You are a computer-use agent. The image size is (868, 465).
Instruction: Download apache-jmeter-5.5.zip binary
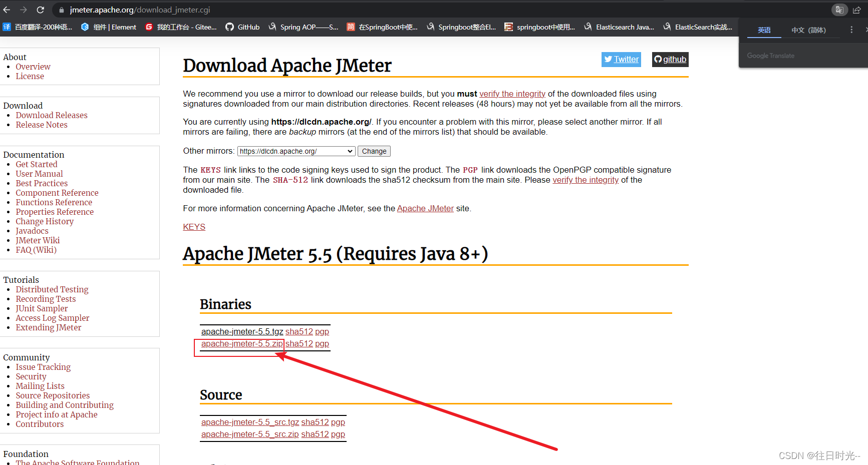[x=242, y=343]
